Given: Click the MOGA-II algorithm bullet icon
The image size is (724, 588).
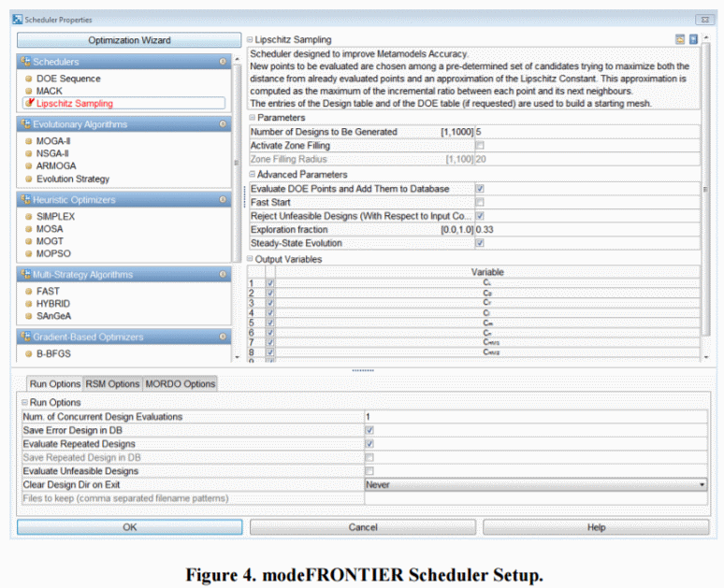Looking at the screenshot, I should pyautogui.click(x=29, y=141).
